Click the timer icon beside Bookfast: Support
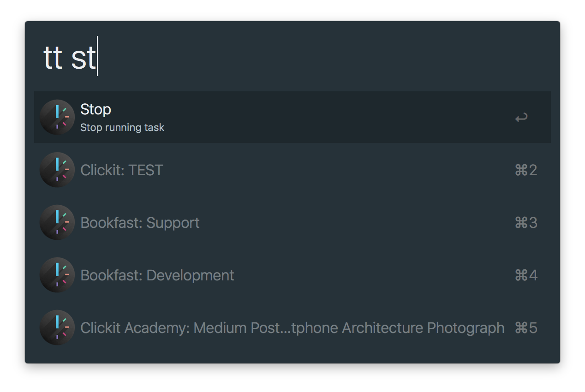 point(57,222)
